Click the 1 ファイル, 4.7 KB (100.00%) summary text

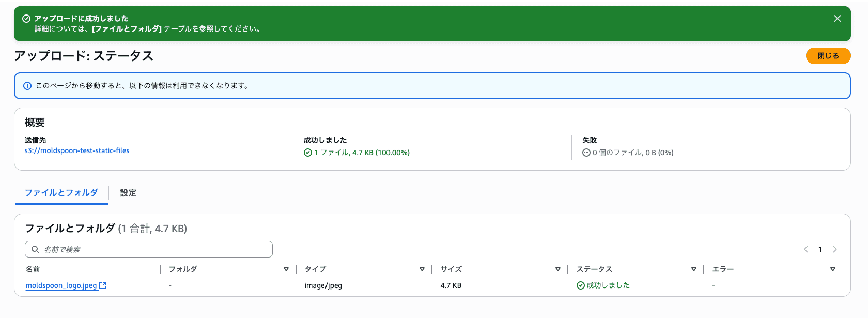362,153
